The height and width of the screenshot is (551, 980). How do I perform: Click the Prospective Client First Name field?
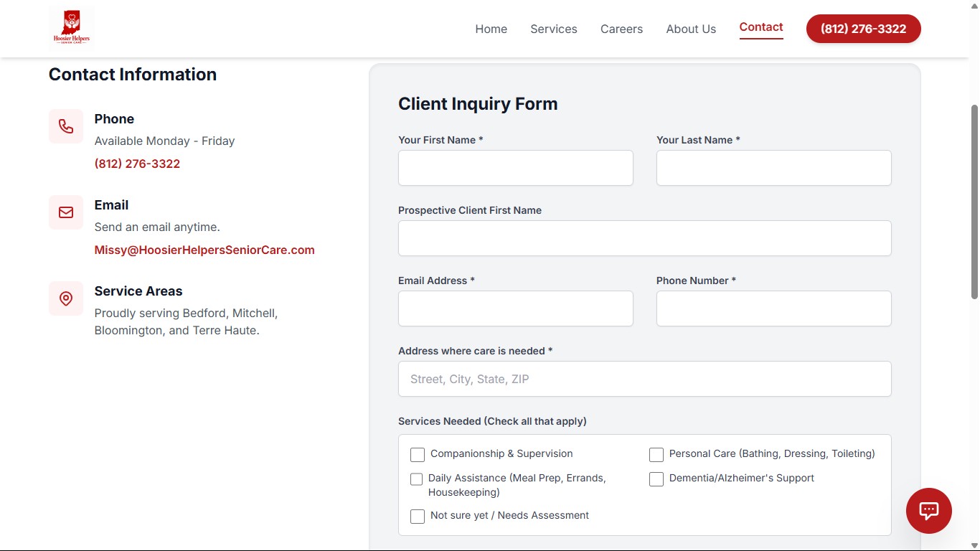tap(645, 238)
